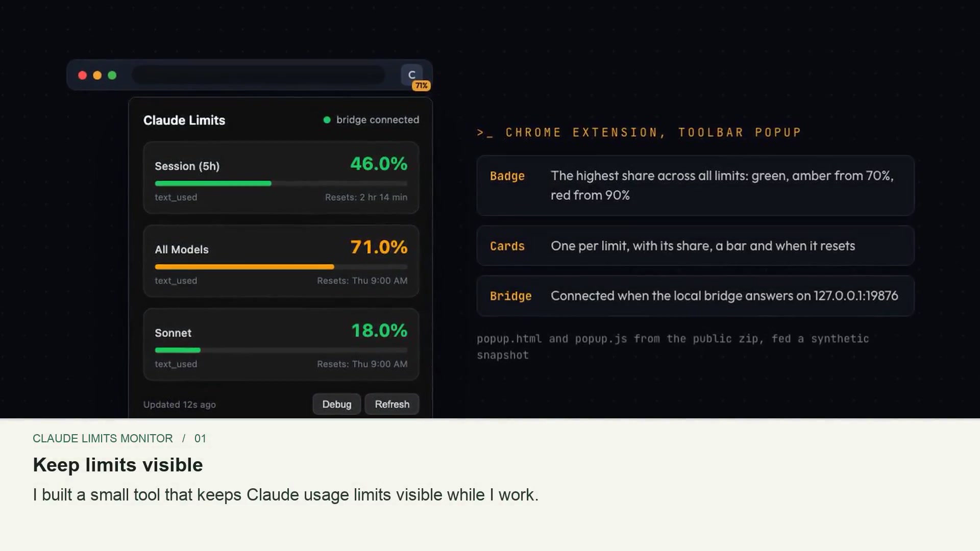Click the 46.0% session percentage
The width and height of the screenshot is (980, 551).
tap(379, 164)
